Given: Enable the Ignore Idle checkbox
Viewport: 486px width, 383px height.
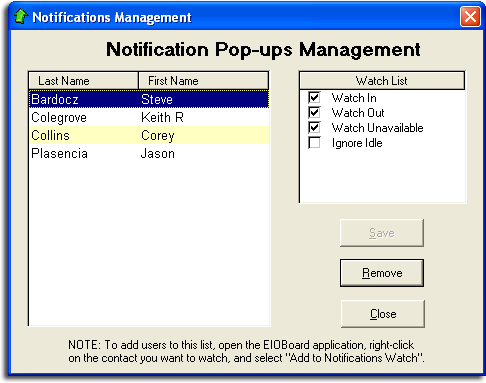Looking at the screenshot, I should 314,143.
